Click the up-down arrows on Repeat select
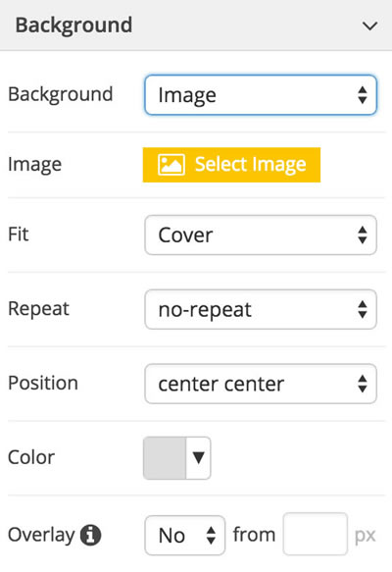The image size is (392, 572). (x=363, y=309)
